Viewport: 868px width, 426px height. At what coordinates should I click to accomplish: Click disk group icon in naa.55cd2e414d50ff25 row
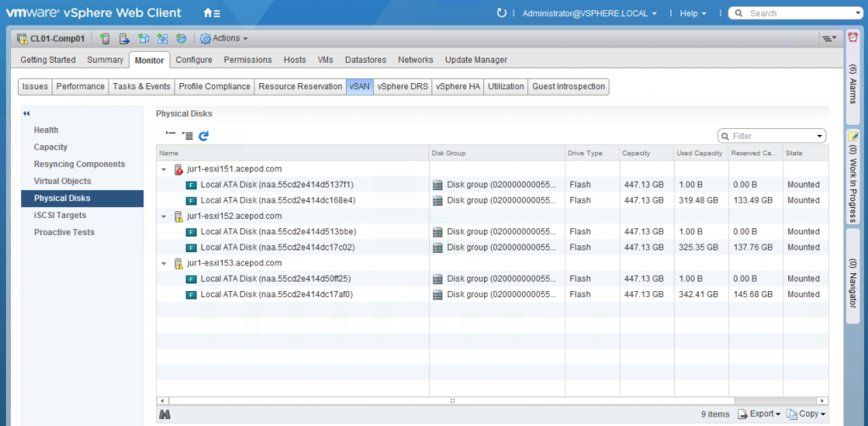point(438,278)
